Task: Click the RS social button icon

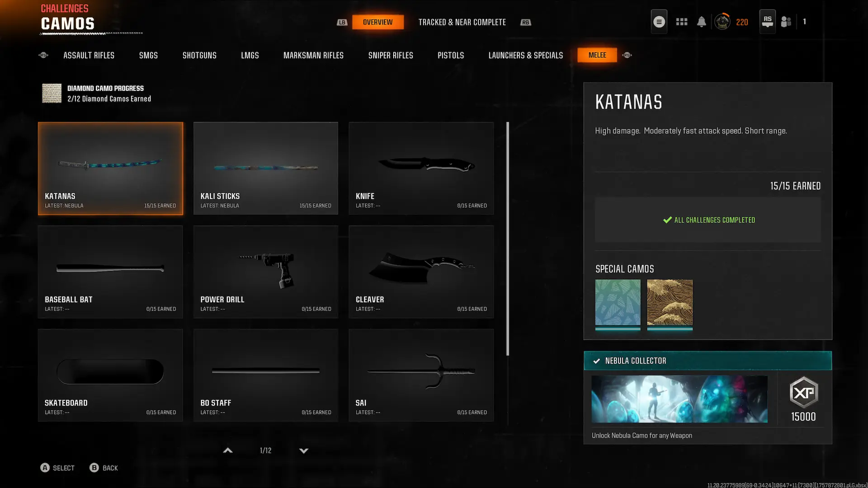Action: click(x=767, y=21)
